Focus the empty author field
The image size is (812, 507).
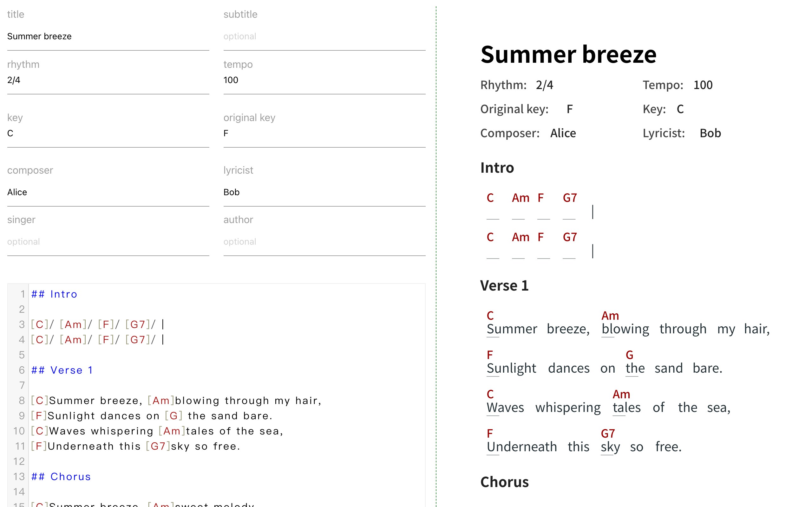[324, 241]
